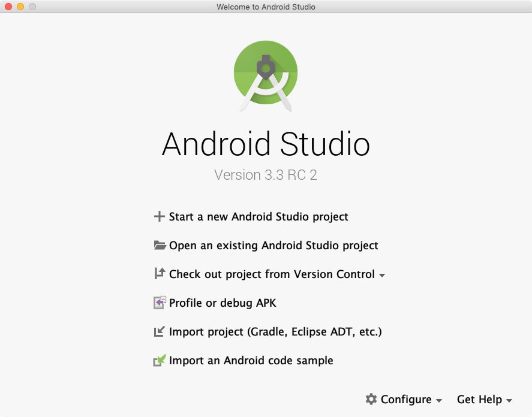532x417 pixels.
Task: Click the folder icon beside Open project
Action: 160,245
